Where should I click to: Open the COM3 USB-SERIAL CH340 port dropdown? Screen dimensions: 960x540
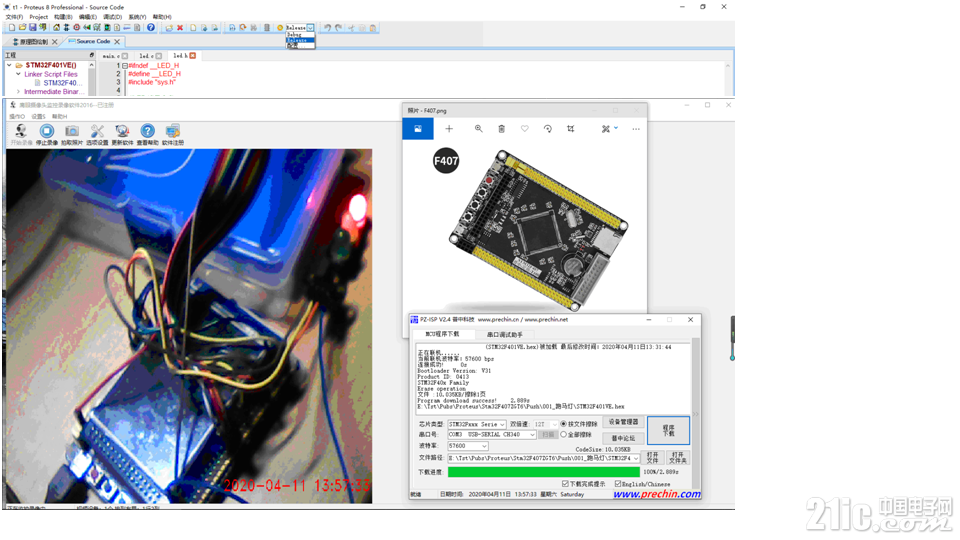tap(532, 435)
